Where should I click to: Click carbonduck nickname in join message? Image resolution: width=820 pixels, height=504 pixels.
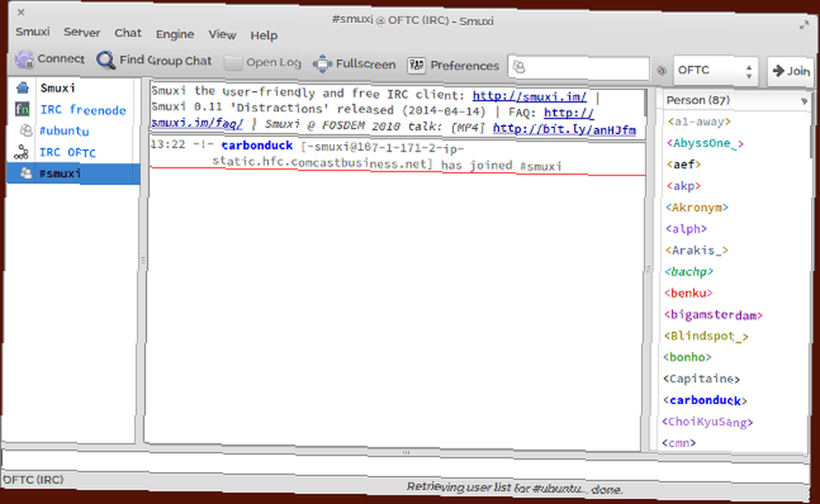click(257, 146)
